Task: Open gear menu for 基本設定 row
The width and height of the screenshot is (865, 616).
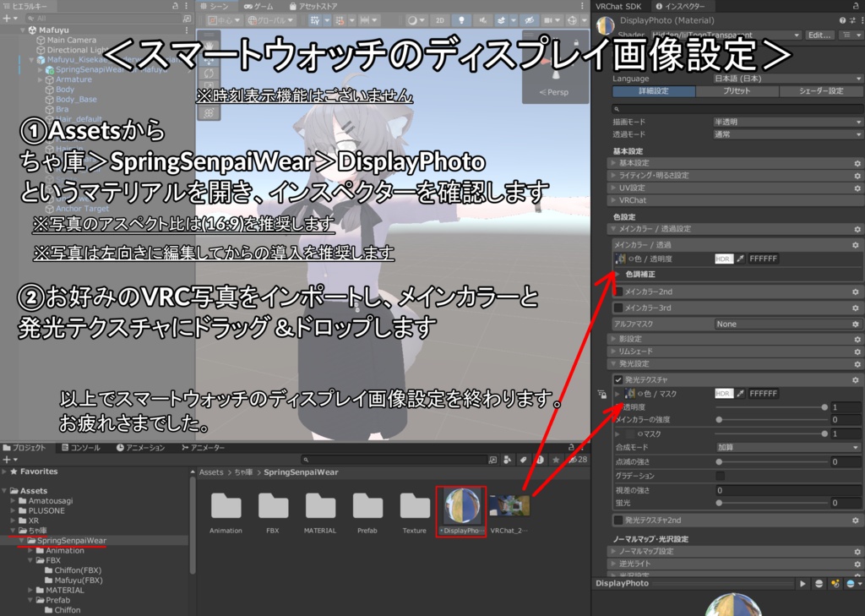Action: [x=857, y=163]
